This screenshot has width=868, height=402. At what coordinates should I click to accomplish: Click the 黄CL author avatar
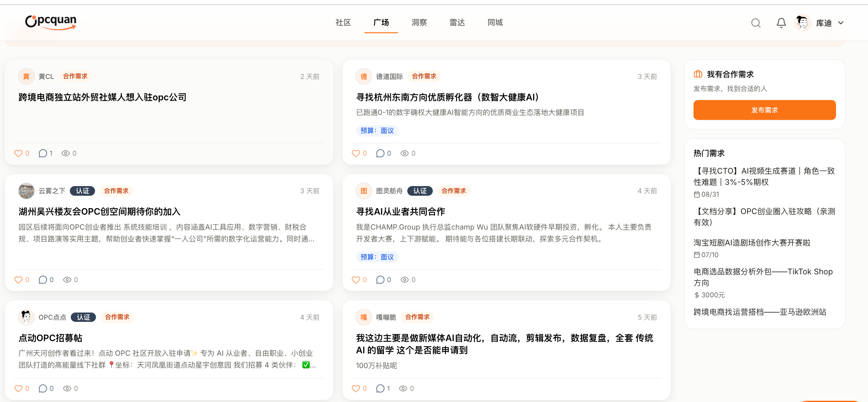(26, 76)
